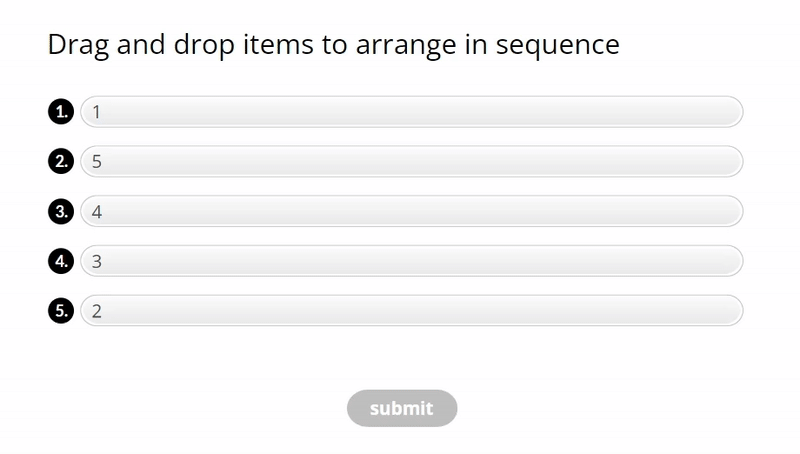
Task: Click the black position badge numbered 2
Action: coord(61,162)
